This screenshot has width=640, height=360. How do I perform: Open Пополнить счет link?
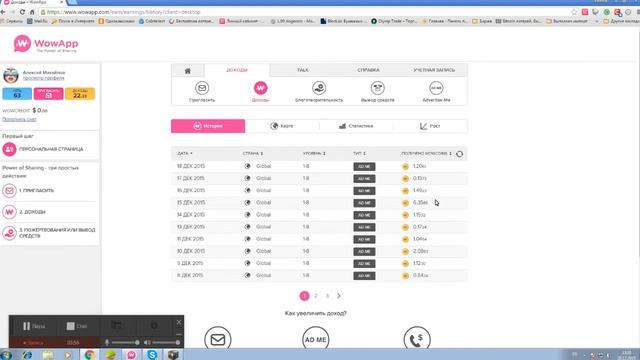pos(19,119)
